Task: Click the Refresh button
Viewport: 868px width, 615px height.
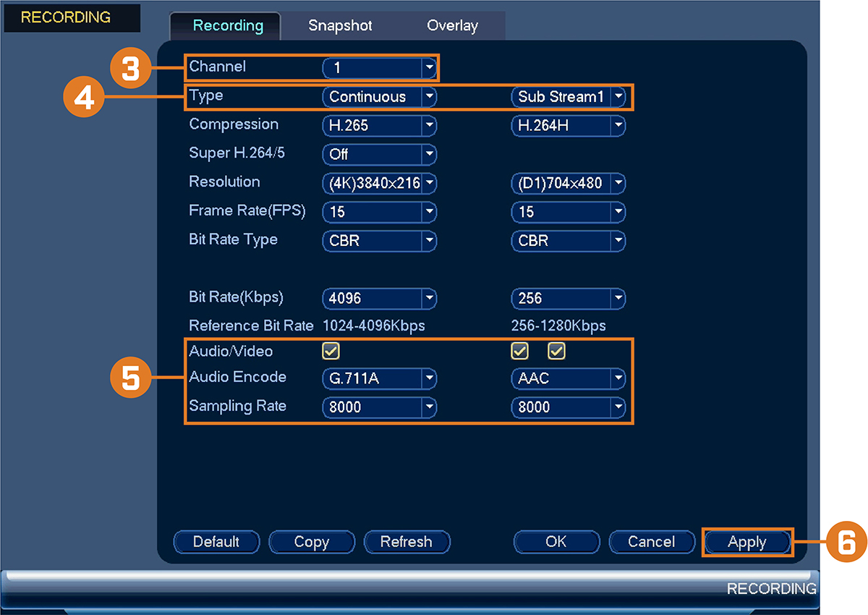Action: pyautogui.click(x=407, y=542)
